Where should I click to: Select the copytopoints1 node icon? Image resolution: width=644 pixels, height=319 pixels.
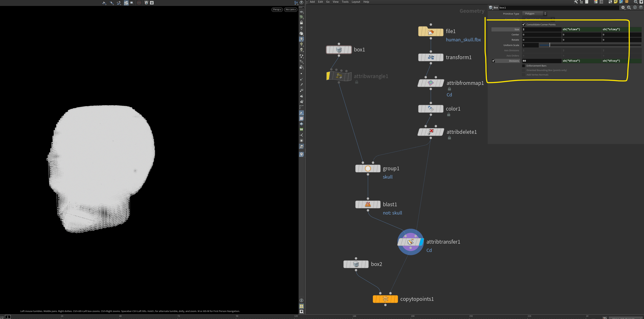(385, 299)
